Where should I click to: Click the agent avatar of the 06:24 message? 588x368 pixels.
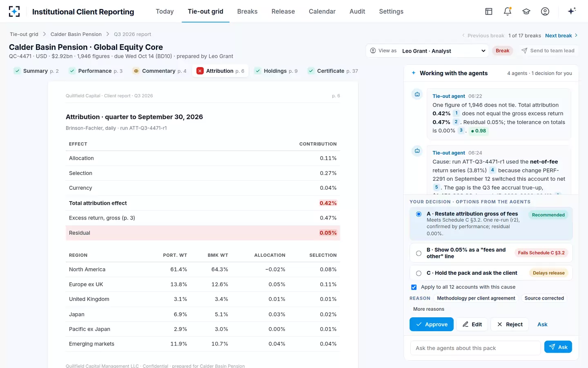tap(417, 151)
